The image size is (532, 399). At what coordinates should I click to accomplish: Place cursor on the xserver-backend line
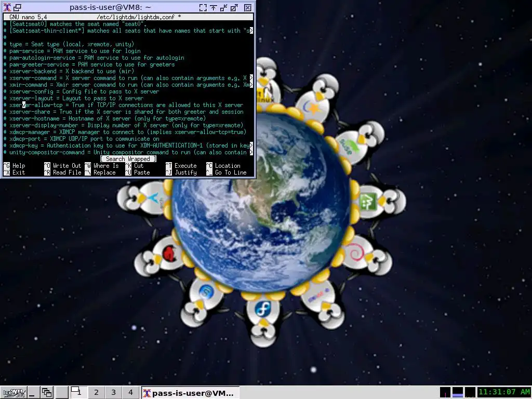[69, 71]
